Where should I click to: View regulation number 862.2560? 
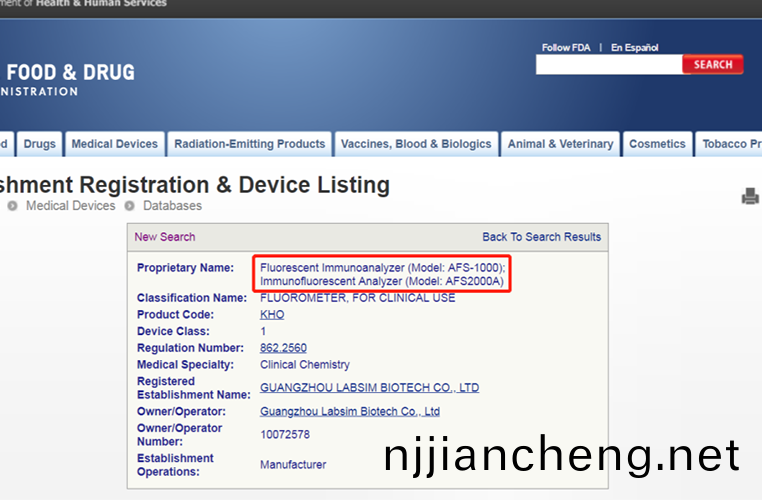282,348
